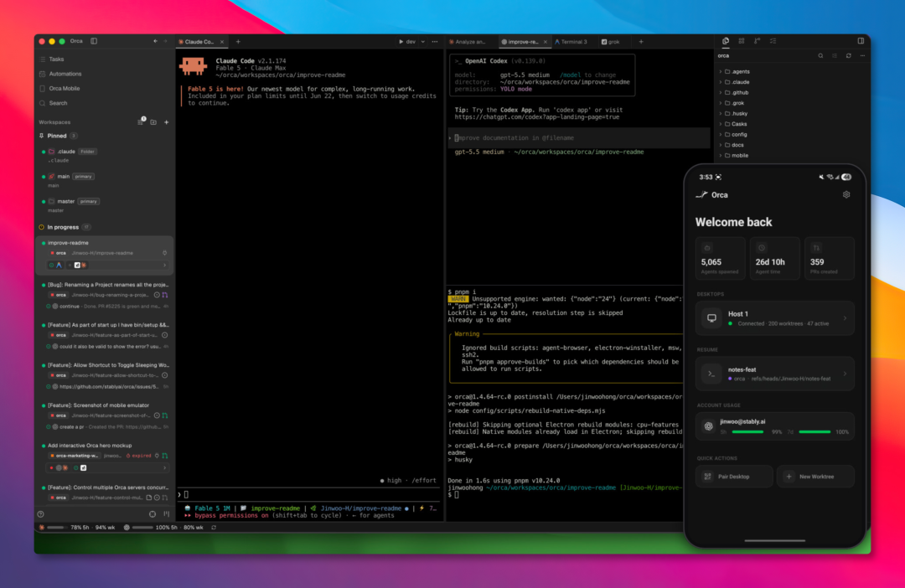Image resolution: width=905 pixels, height=588 pixels.
Task: Click the play icon next to dev
Action: pyautogui.click(x=401, y=42)
